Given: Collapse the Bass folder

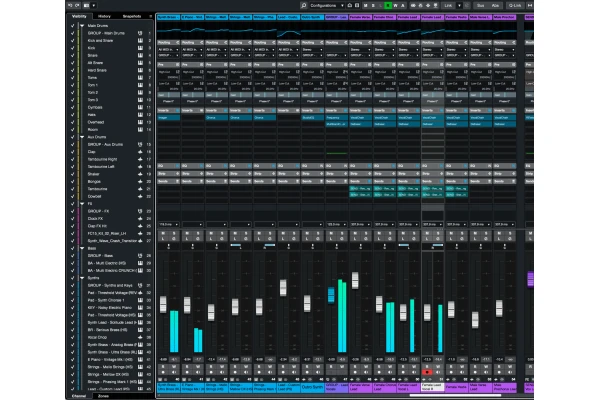Looking at the screenshot, I should pyautogui.click(x=82, y=248).
